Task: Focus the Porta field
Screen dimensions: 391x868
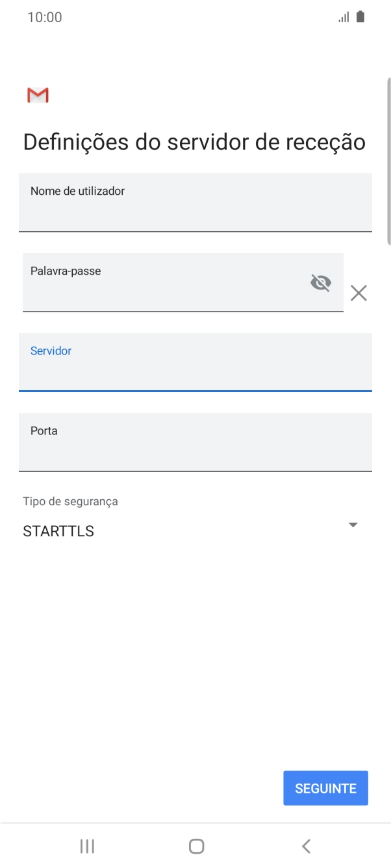Action: (195, 442)
